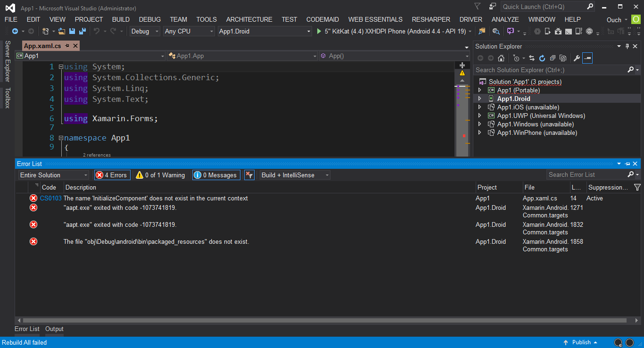
Task: Toggle auto-hide pin for Error List panel
Action: click(627, 164)
